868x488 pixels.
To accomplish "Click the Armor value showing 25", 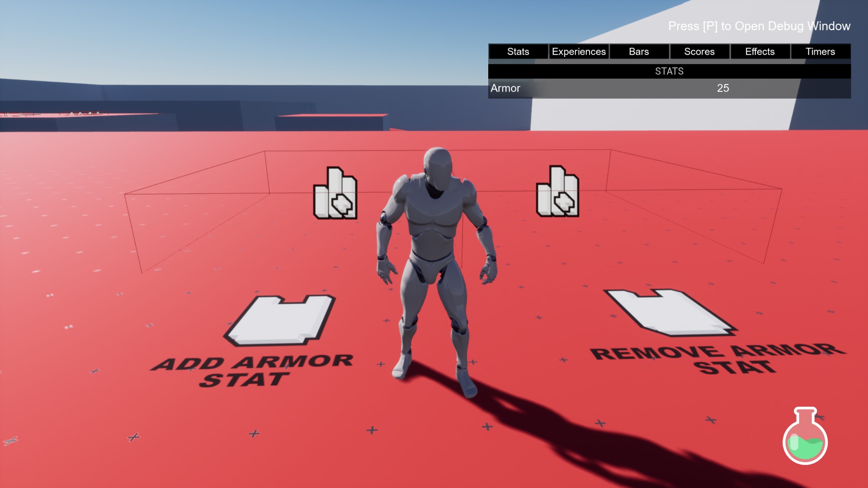I will click(x=722, y=88).
